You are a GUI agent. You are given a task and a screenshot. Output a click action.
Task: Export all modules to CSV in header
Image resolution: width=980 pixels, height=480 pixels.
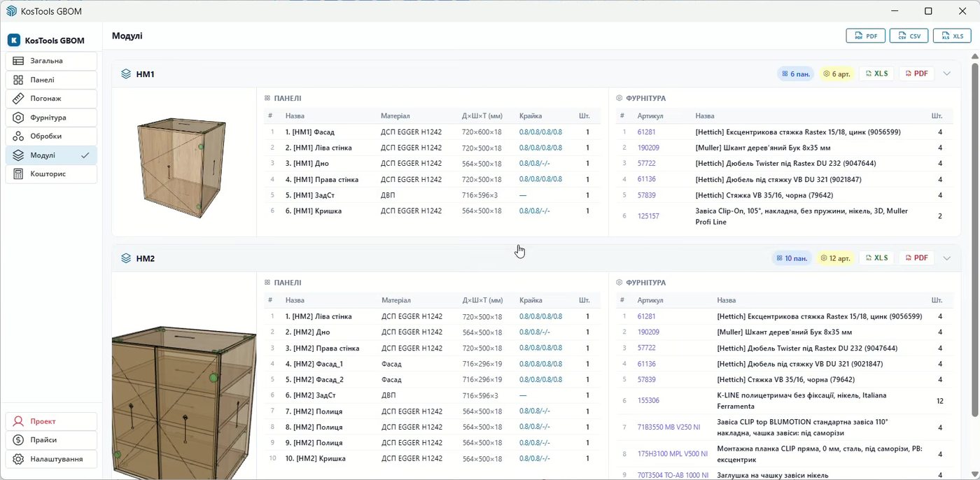[x=909, y=36]
